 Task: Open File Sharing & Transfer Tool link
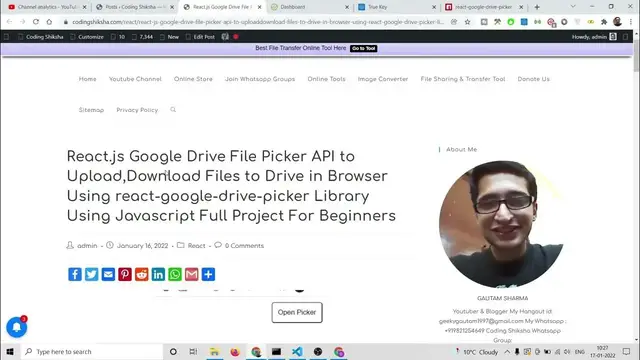tap(463, 79)
